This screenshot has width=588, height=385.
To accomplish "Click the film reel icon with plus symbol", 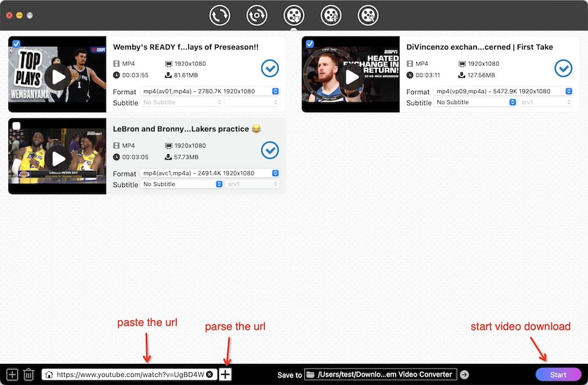I will tap(331, 15).
